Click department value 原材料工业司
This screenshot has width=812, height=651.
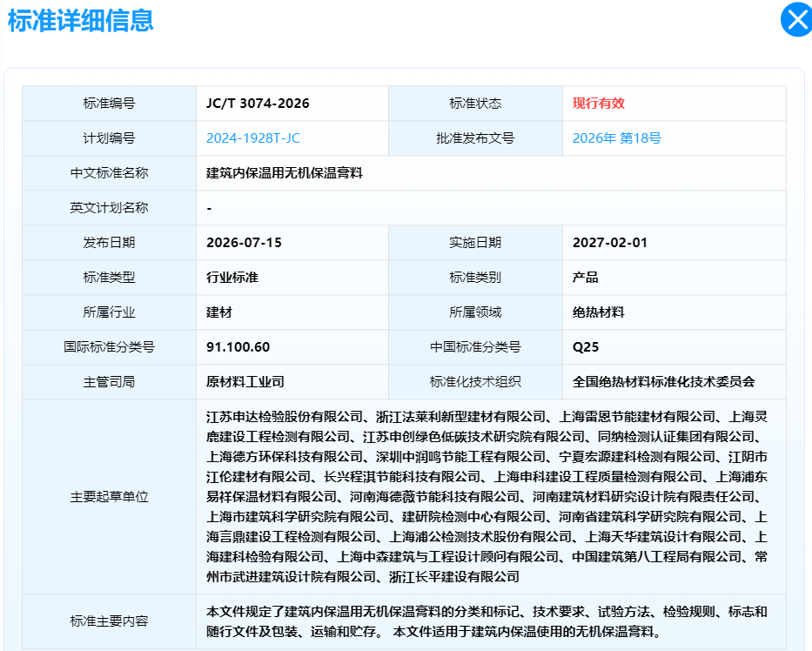click(245, 382)
